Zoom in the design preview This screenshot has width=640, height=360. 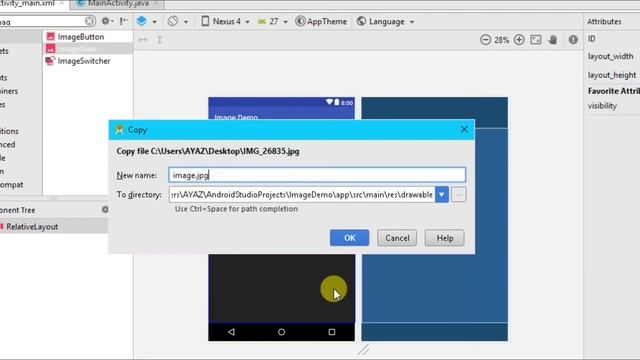(519, 40)
